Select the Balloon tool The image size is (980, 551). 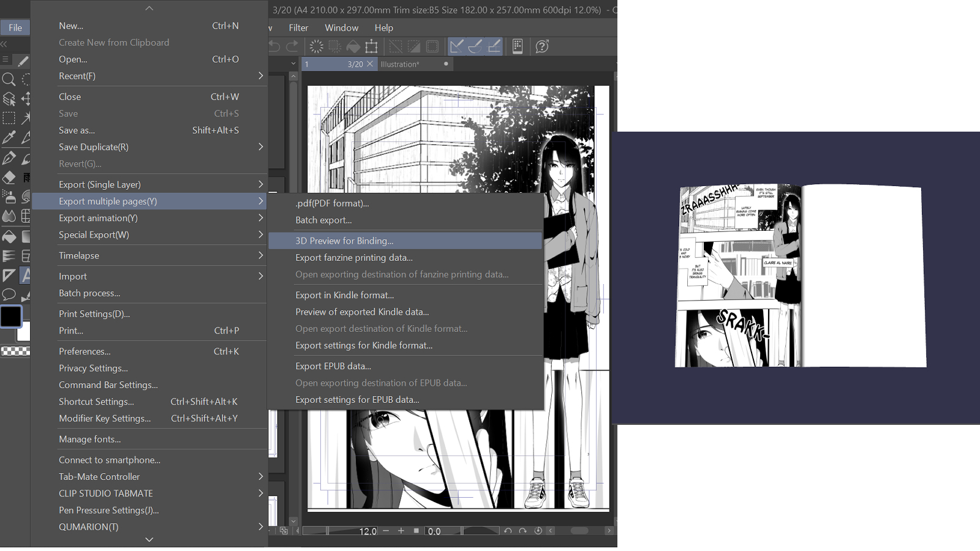coord(9,294)
